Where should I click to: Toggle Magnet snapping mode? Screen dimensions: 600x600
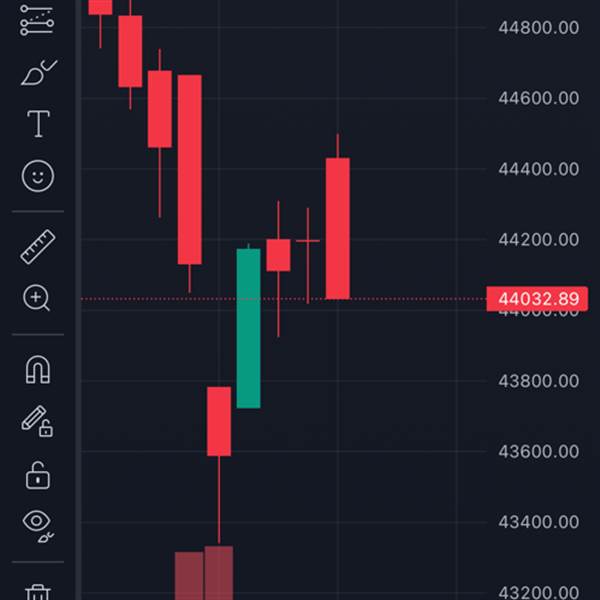coord(38,370)
